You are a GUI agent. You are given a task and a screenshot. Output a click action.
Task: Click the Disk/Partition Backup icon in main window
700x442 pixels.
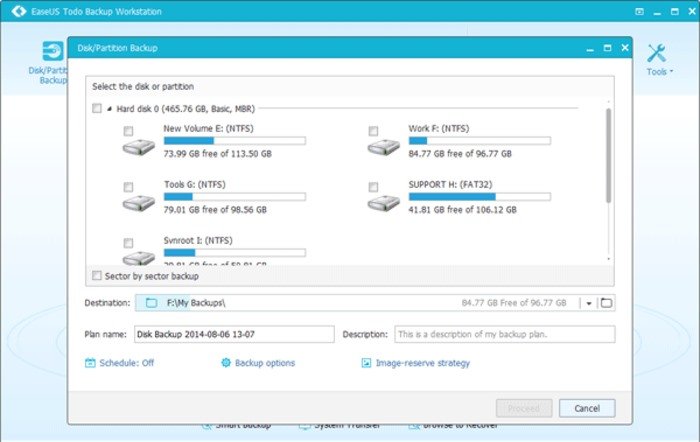tap(53, 51)
